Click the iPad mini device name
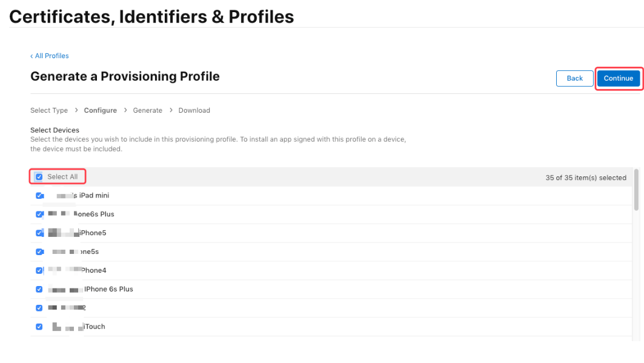Image resolution: width=644 pixels, height=363 pixels. (x=91, y=196)
